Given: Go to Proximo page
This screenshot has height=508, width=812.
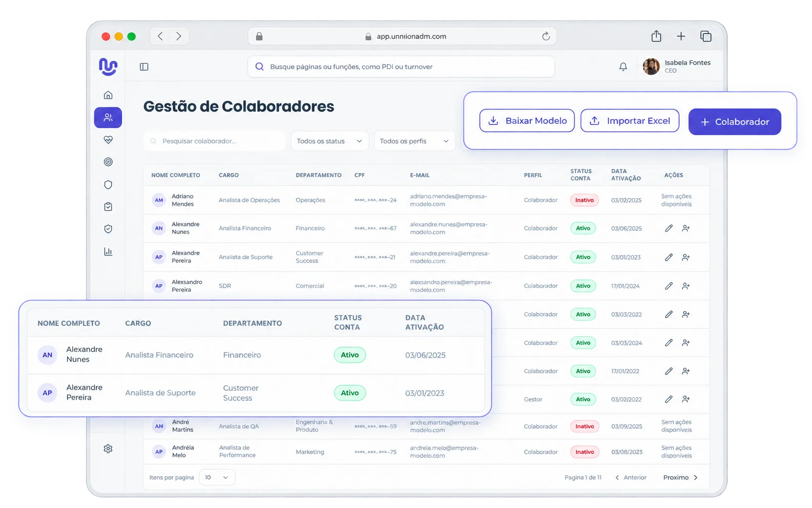Looking at the screenshot, I should [680, 477].
